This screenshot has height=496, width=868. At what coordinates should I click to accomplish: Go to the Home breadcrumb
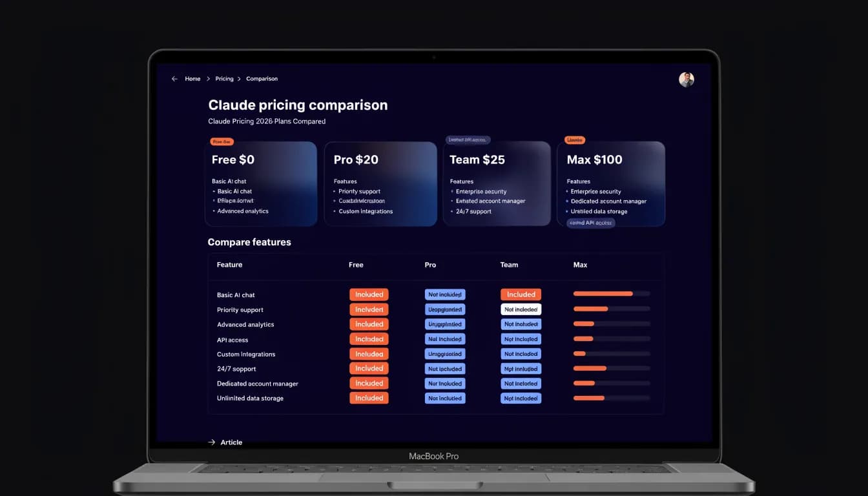(192, 79)
